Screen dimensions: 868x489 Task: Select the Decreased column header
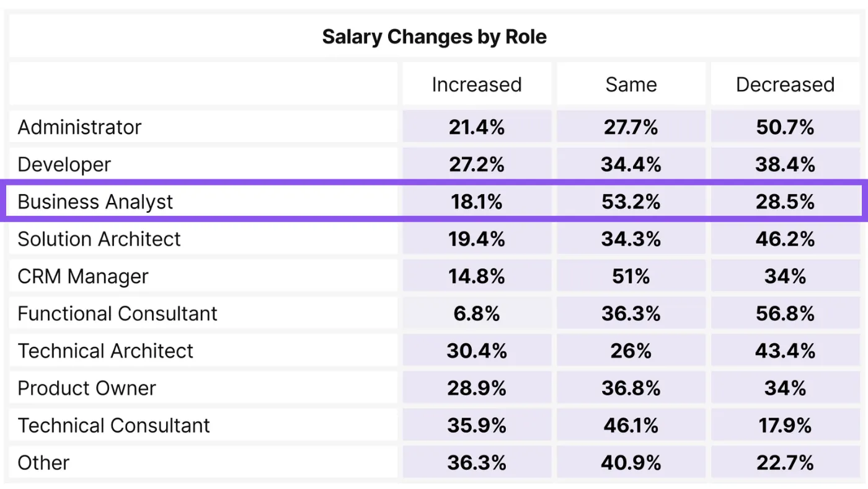coord(785,84)
